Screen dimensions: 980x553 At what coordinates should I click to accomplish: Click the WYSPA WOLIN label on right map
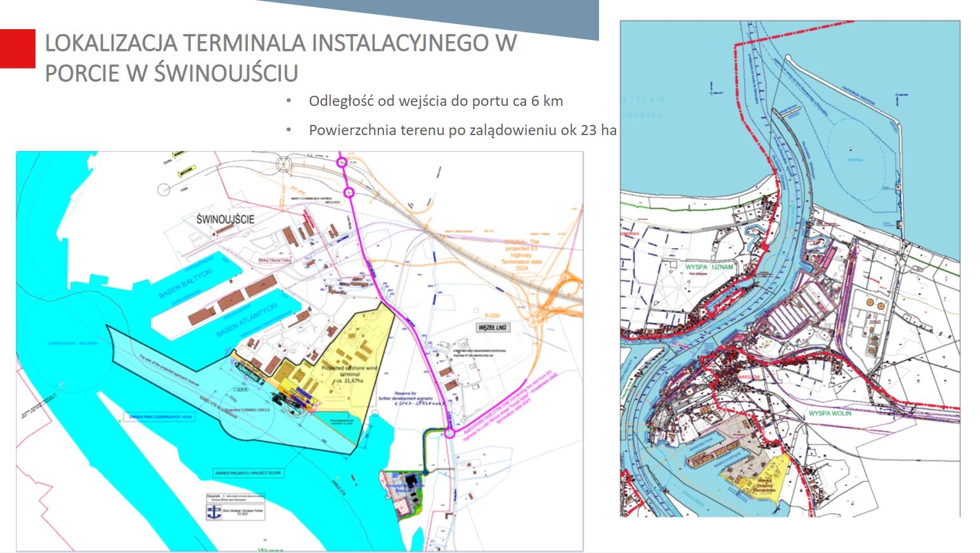pos(829,413)
